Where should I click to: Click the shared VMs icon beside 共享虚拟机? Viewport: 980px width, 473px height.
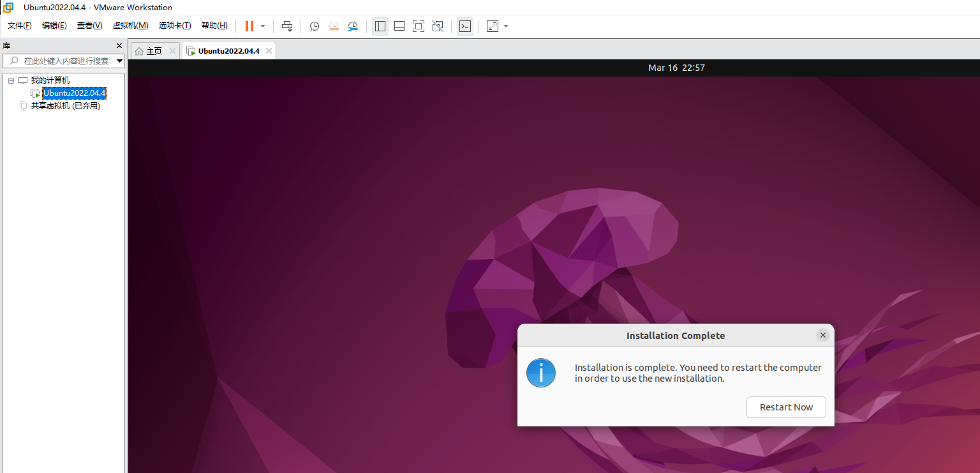[23, 106]
